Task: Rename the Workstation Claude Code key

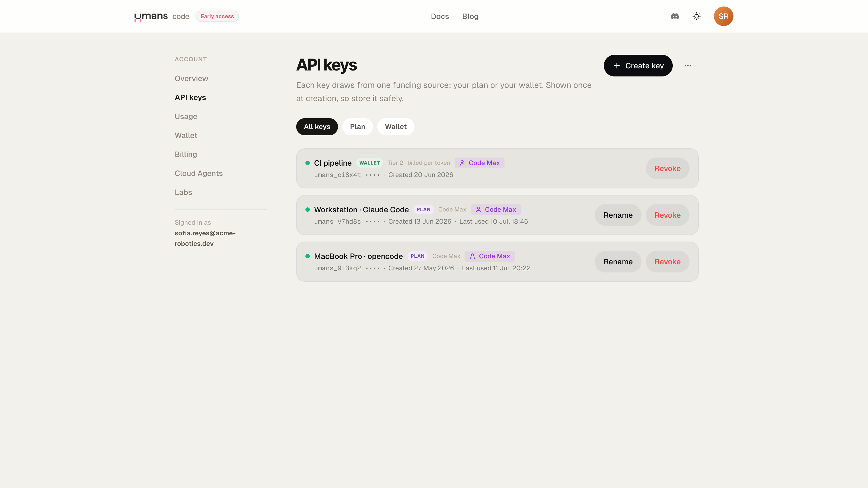Action: [x=618, y=215]
